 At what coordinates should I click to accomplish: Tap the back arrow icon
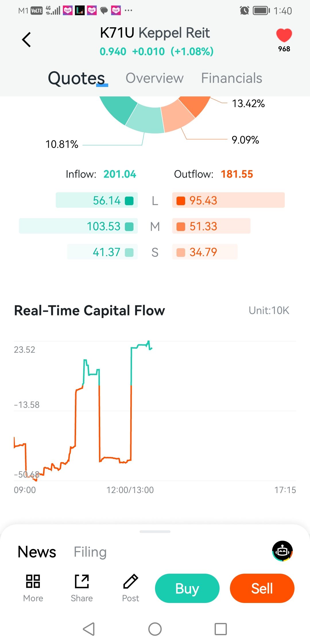[26, 40]
